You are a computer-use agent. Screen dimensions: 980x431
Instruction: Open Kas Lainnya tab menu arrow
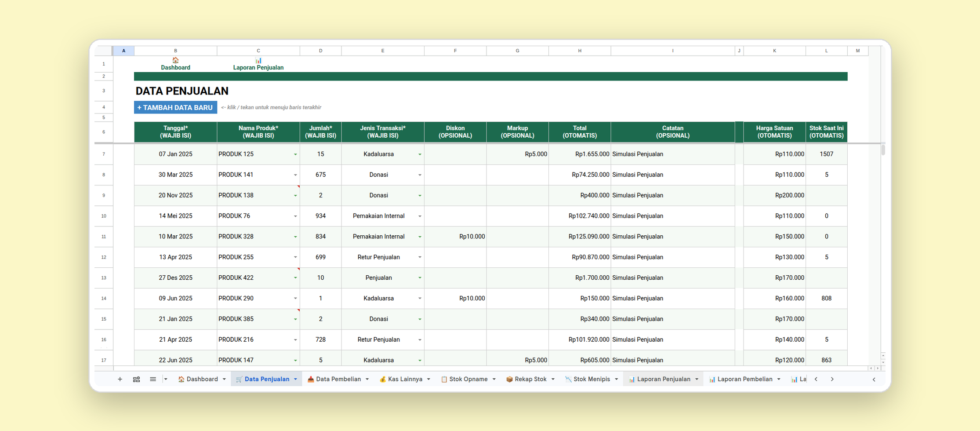click(x=428, y=379)
